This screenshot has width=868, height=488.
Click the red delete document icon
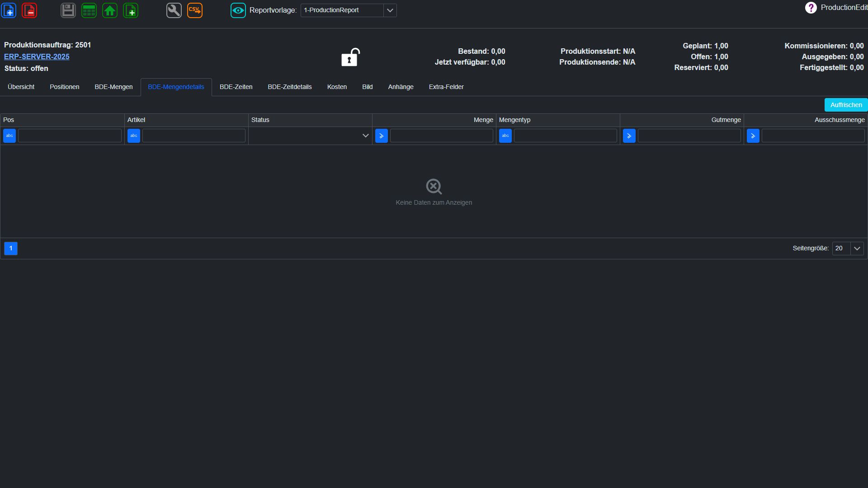click(x=29, y=10)
